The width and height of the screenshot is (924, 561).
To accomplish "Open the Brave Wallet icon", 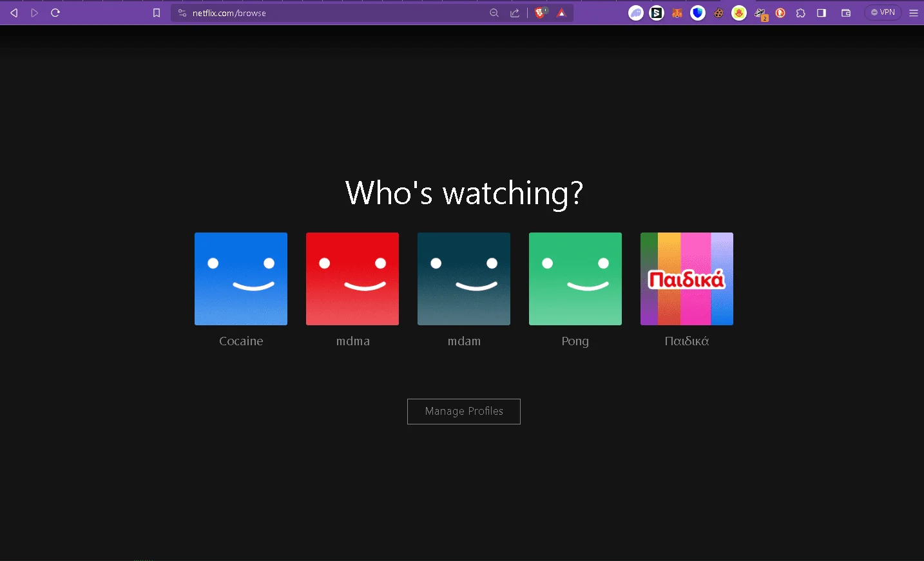I will 846,13.
